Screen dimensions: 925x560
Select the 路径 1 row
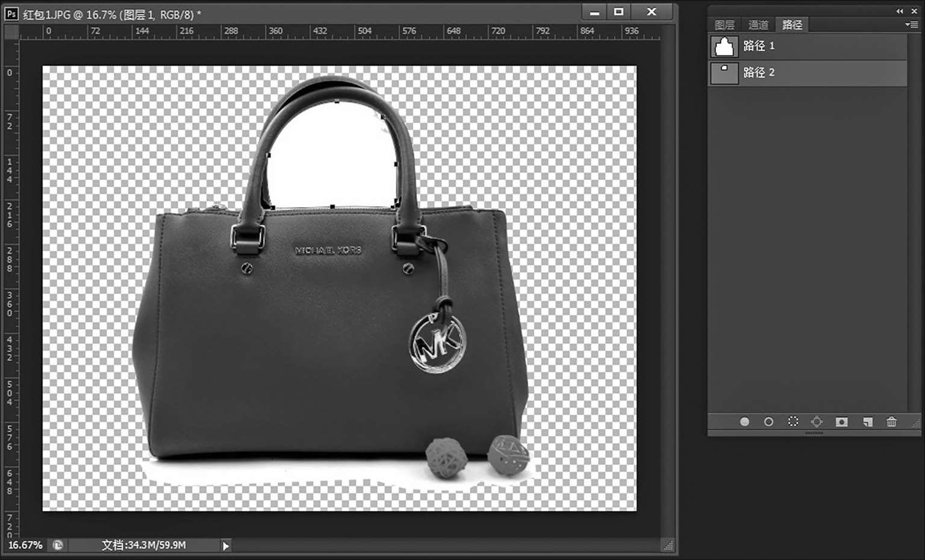pos(808,46)
